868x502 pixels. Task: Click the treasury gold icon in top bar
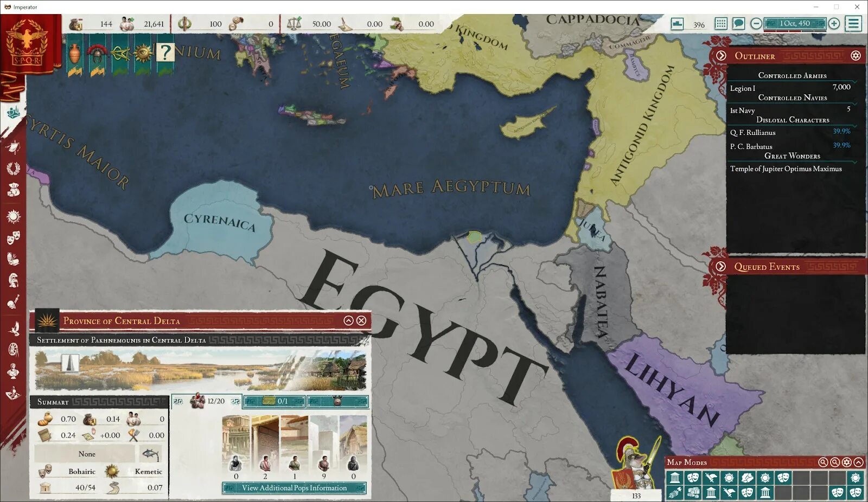coord(76,24)
